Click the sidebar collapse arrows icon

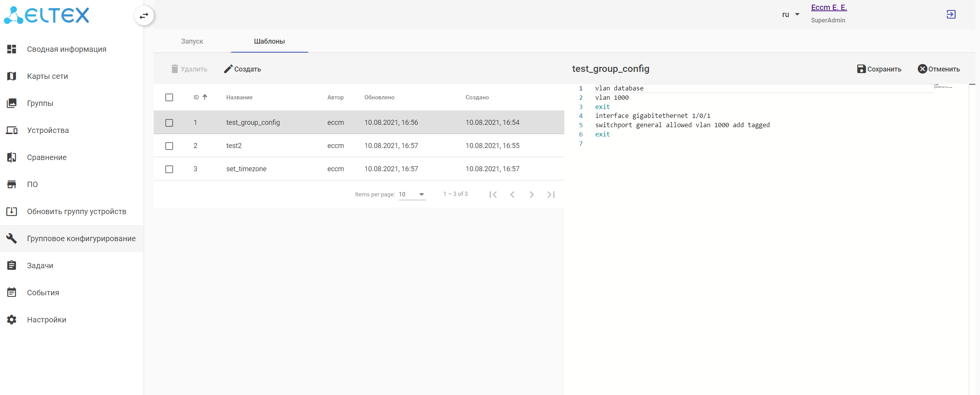point(144,16)
